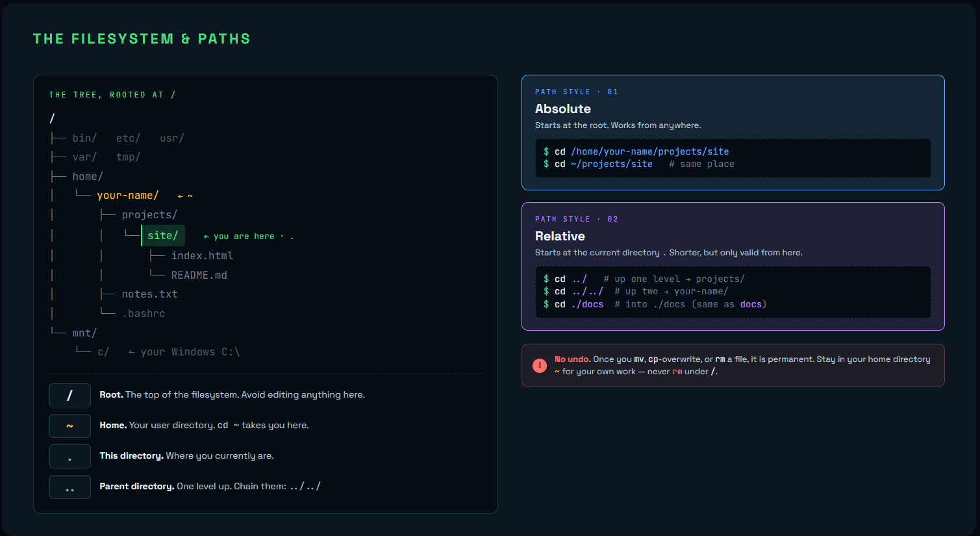Click 'Parent directory.' legend description
The image size is (980, 536).
coord(210,487)
